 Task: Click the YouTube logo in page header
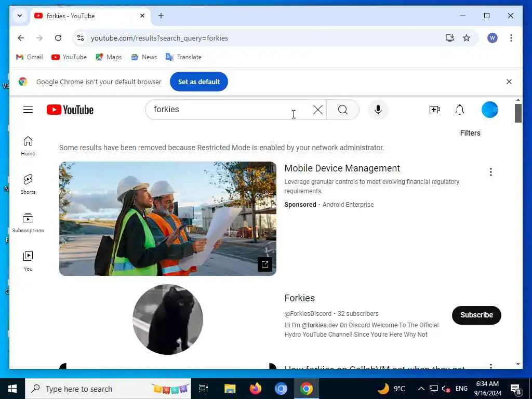pos(70,110)
